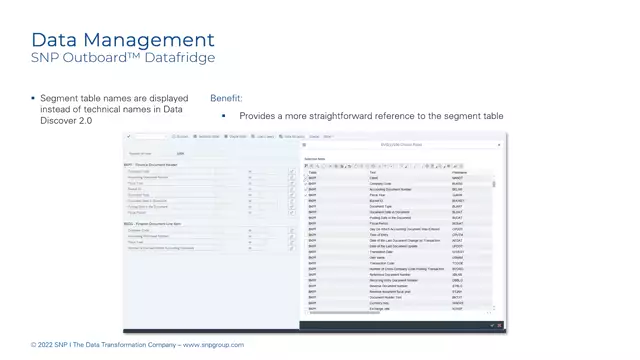Screen dimensions: 640x360
Task: Open the More menu in the left toolbar
Action: [x=328, y=136]
